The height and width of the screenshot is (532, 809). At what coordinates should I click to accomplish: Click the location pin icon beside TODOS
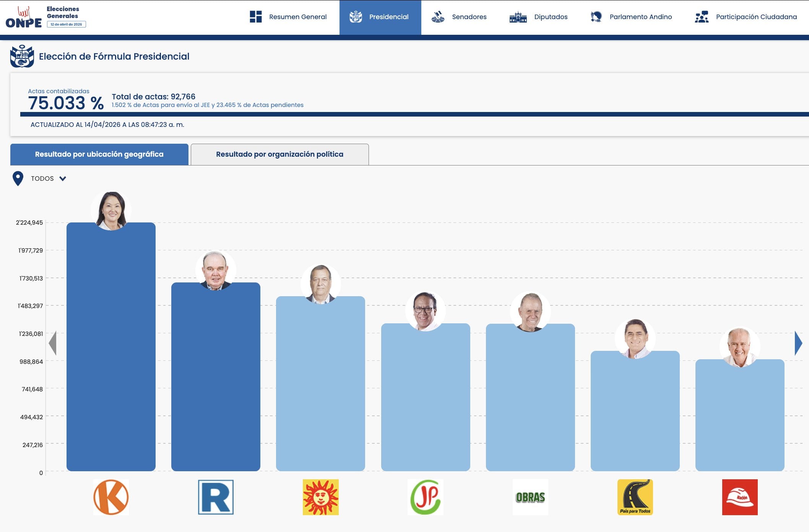[x=18, y=178]
